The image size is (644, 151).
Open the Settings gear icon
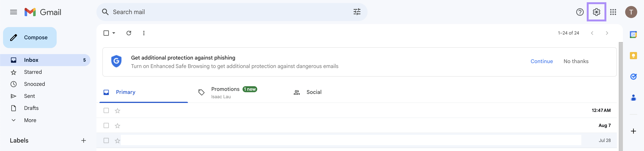[596, 12]
